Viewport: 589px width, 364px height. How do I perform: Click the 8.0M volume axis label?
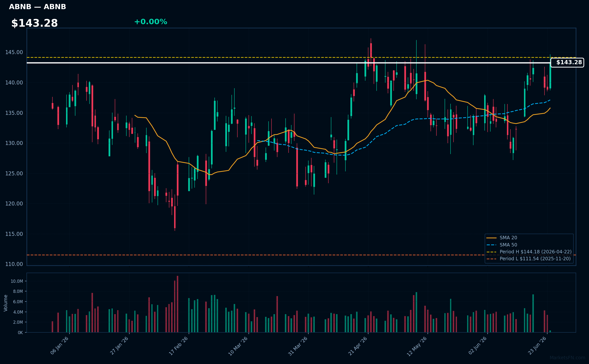[18, 291]
